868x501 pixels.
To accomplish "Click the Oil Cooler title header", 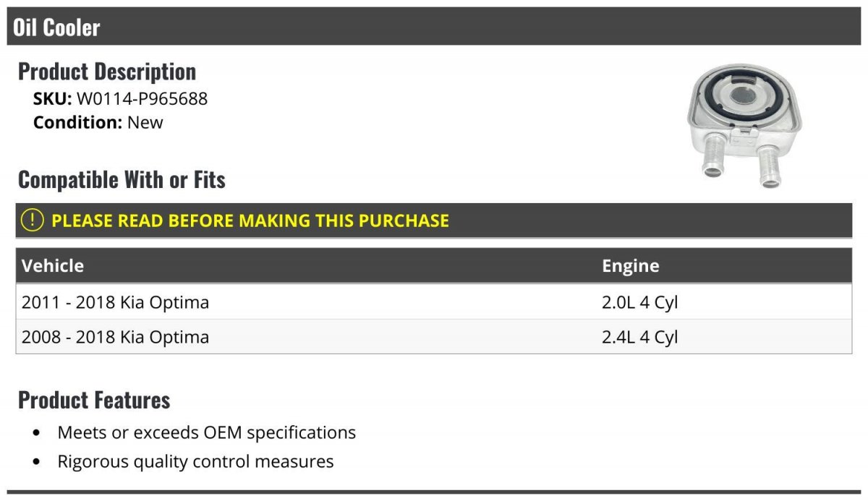I will [x=56, y=27].
